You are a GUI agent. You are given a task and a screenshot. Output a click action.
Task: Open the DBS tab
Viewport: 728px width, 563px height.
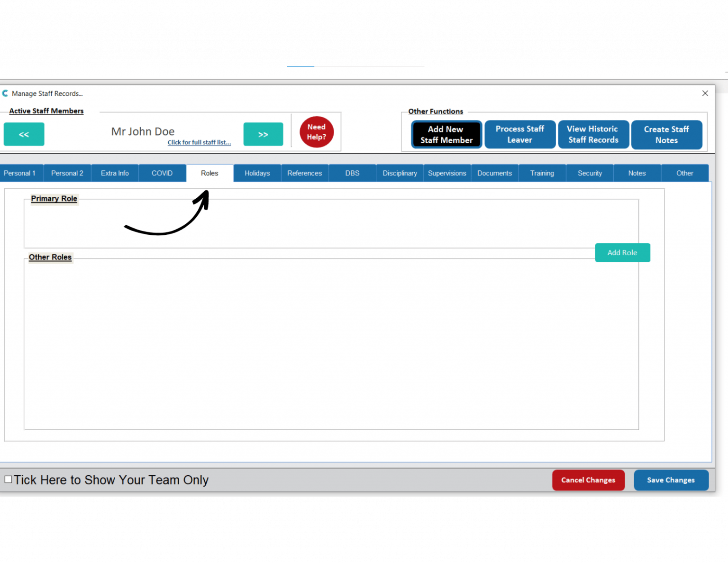coord(352,173)
